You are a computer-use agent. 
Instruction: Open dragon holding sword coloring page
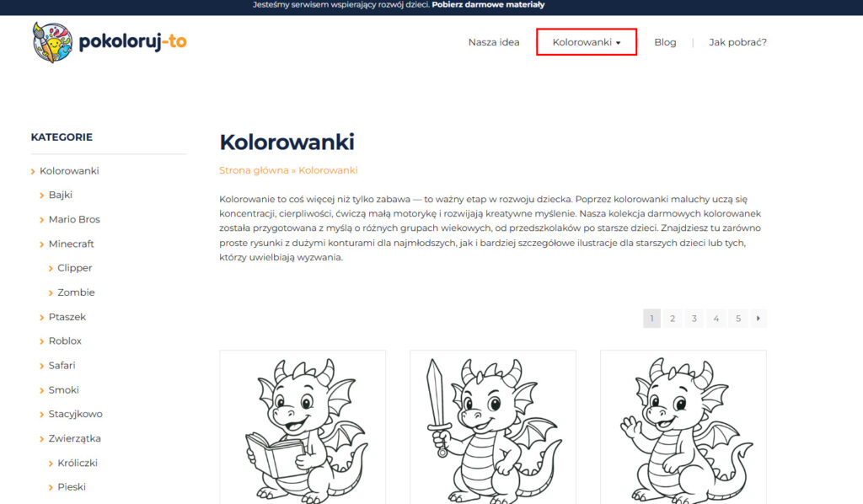[x=493, y=427]
